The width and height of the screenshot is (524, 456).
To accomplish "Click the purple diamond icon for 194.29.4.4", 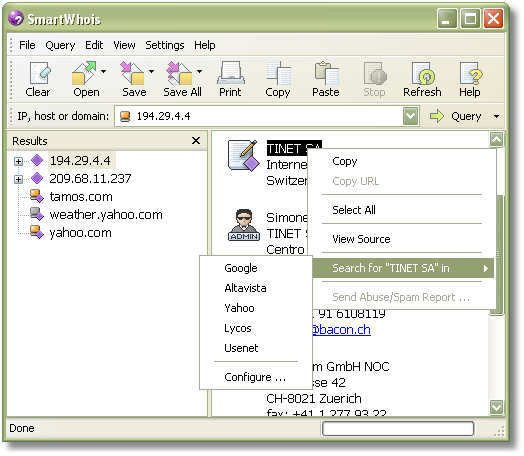I will (37, 160).
